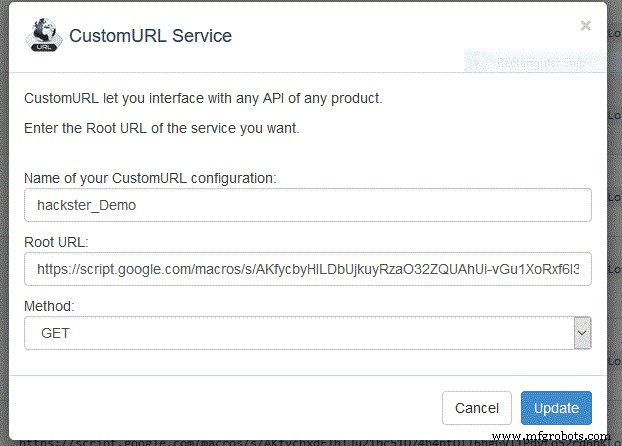Screen dimensions: 622x446
Task: Expand Method list via its arrow
Action: click(x=582, y=333)
